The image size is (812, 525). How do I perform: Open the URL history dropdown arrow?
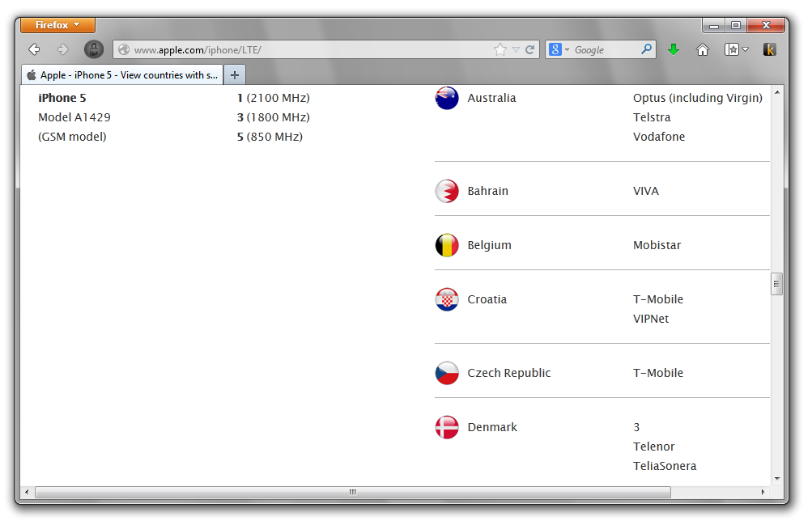pos(516,49)
